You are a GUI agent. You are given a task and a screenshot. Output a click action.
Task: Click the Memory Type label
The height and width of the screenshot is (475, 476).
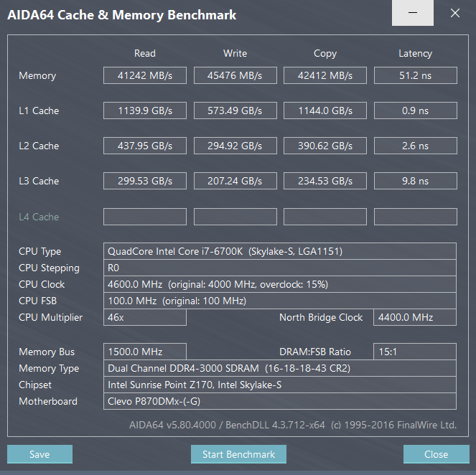point(49,369)
